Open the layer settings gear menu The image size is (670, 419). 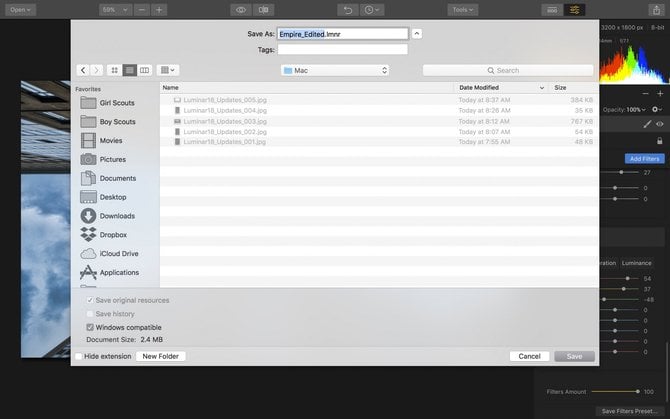pos(657,110)
